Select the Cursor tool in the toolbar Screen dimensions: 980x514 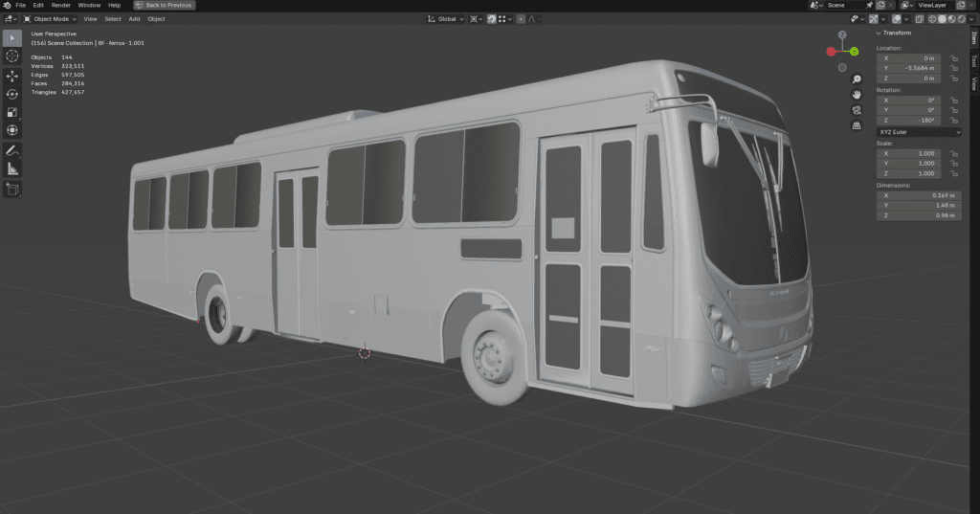(12, 56)
